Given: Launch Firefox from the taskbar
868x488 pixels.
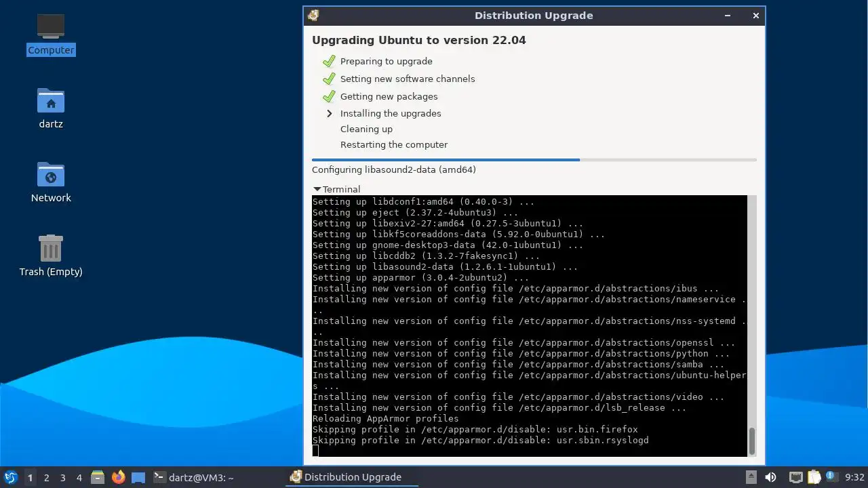Looking at the screenshot, I should click(x=119, y=477).
